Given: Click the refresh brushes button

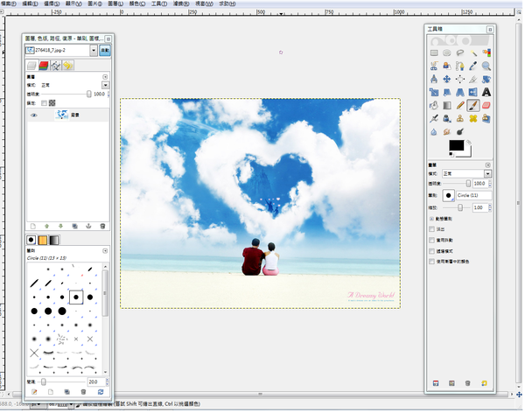Looking at the screenshot, I should pyautogui.click(x=101, y=391).
